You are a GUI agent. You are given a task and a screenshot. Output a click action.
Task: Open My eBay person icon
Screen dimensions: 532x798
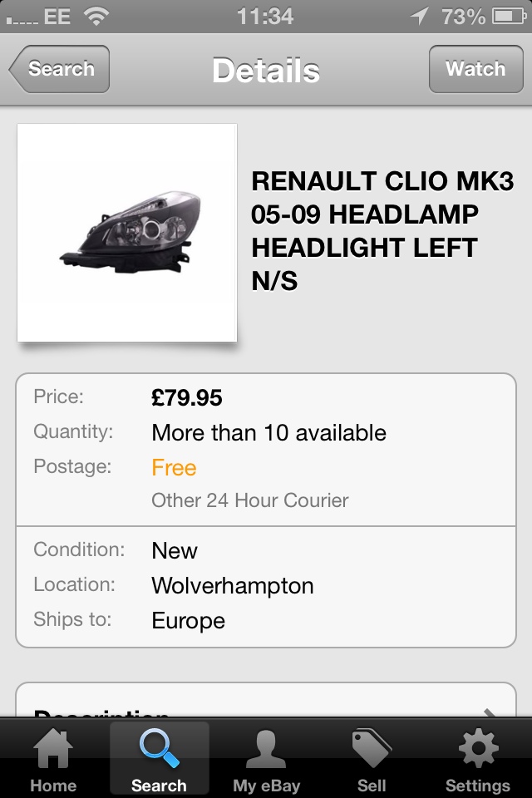266,749
